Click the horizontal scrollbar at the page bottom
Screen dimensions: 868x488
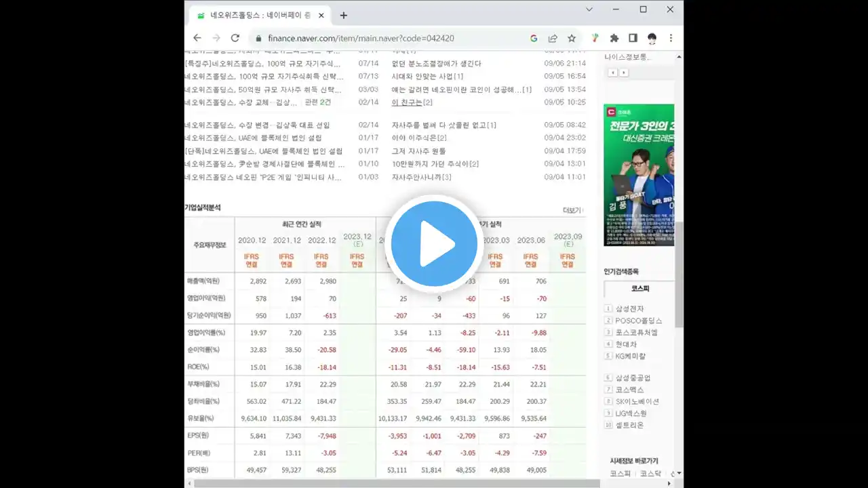(x=397, y=483)
